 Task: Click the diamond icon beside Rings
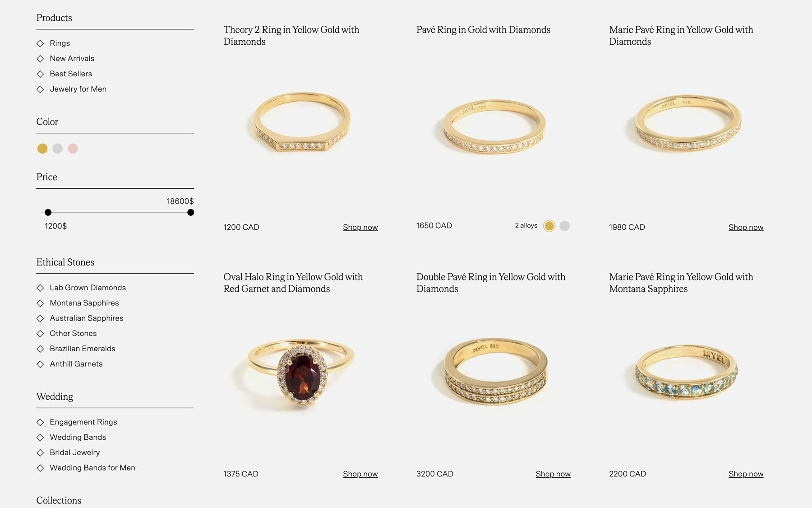(x=40, y=43)
